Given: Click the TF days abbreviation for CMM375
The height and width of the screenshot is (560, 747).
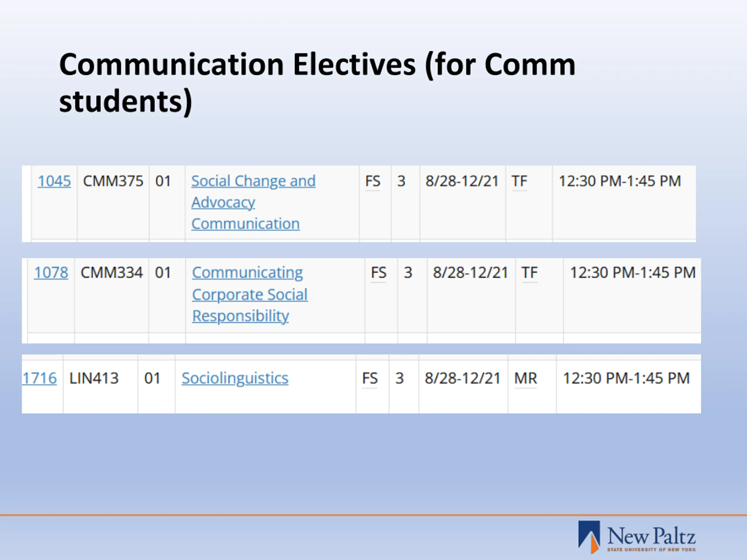Looking at the screenshot, I should pyautogui.click(x=519, y=182).
